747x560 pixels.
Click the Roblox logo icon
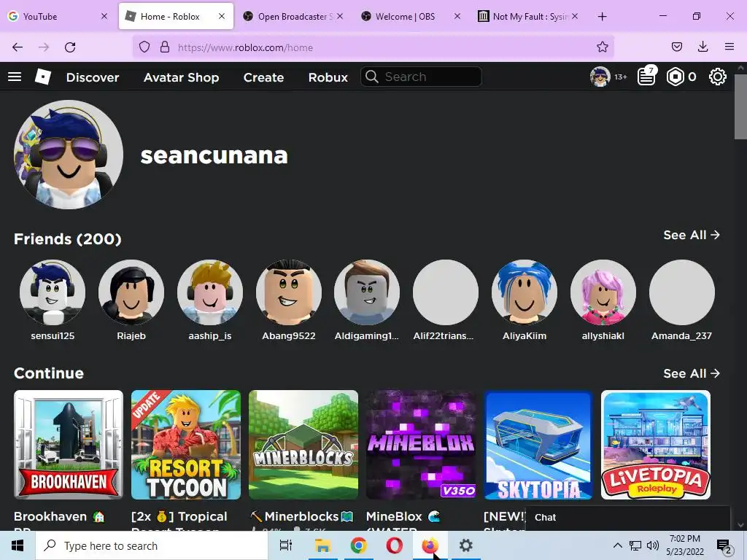[x=43, y=77]
